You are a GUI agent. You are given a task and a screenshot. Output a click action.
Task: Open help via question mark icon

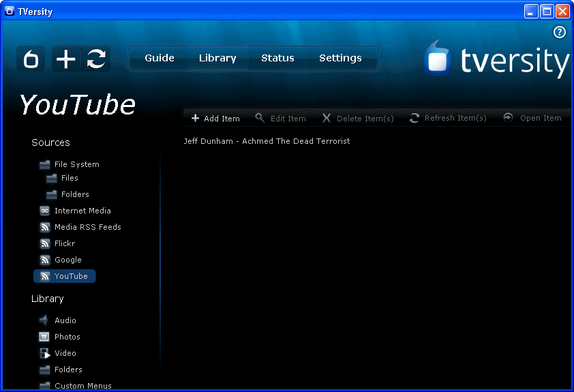pyautogui.click(x=559, y=32)
